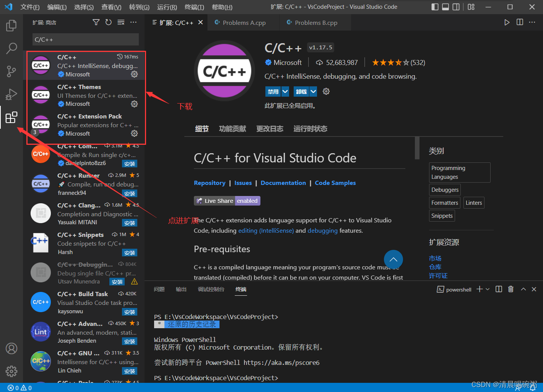Open the Manage gear in activity bar

point(11,371)
